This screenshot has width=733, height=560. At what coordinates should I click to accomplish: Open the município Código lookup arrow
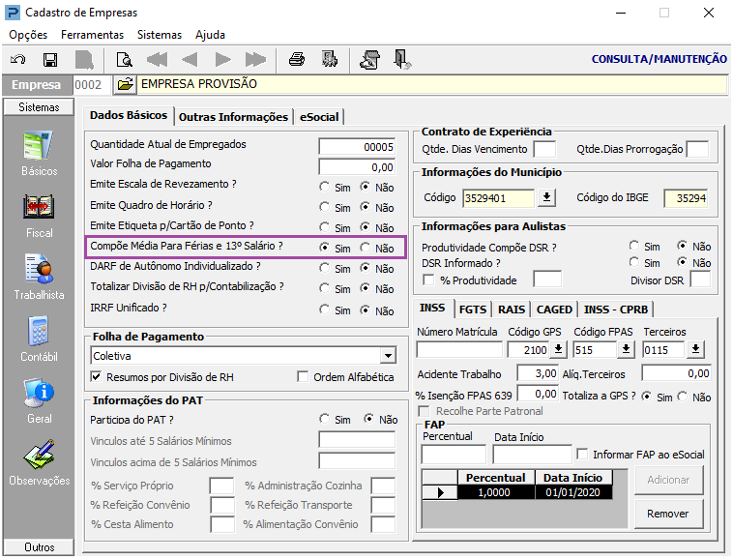[x=546, y=197]
